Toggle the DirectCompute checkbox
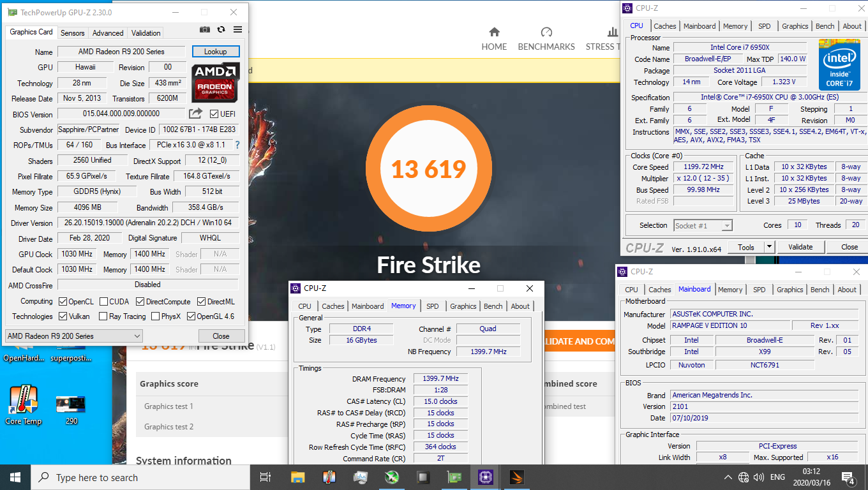The width and height of the screenshot is (868, 490). (x=140, y=302)
